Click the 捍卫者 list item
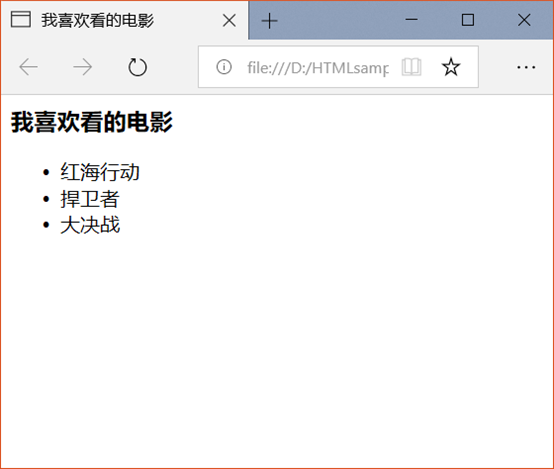 tap(90, 199)
